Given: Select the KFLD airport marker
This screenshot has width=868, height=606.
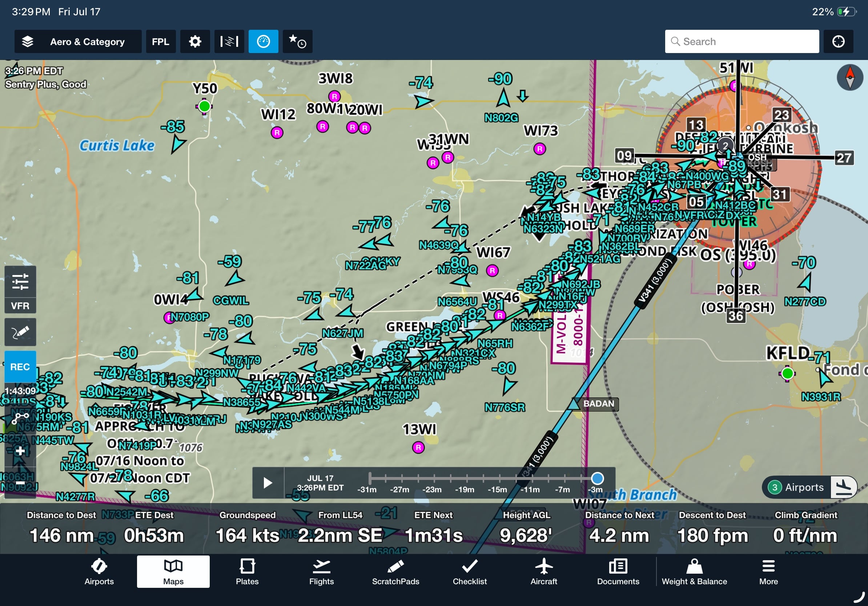Looking at the screenshot, I should (x=787, y=373).
